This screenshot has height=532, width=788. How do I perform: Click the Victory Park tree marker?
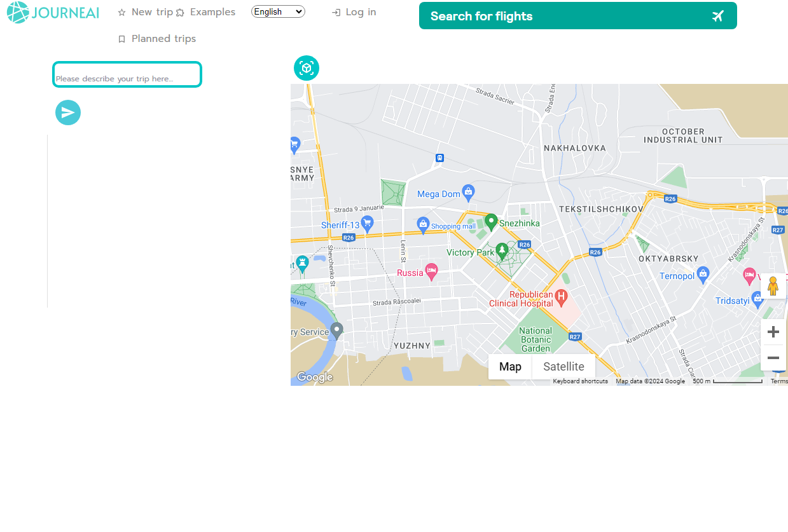pos(502,251)
